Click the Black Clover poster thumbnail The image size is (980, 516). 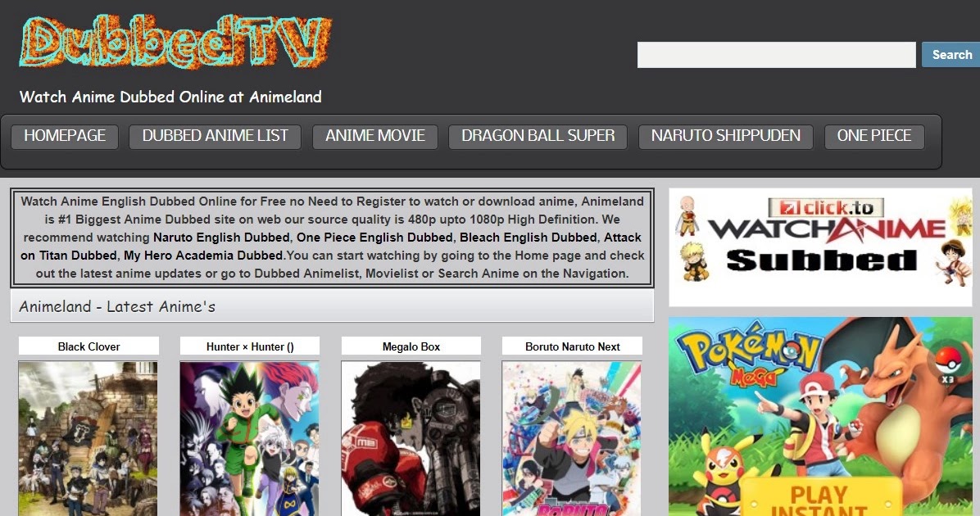(x=88, y=438)
